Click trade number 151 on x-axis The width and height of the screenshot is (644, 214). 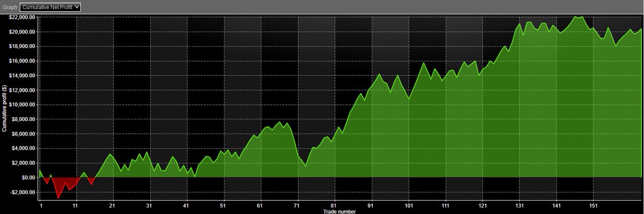click(594, 205)
